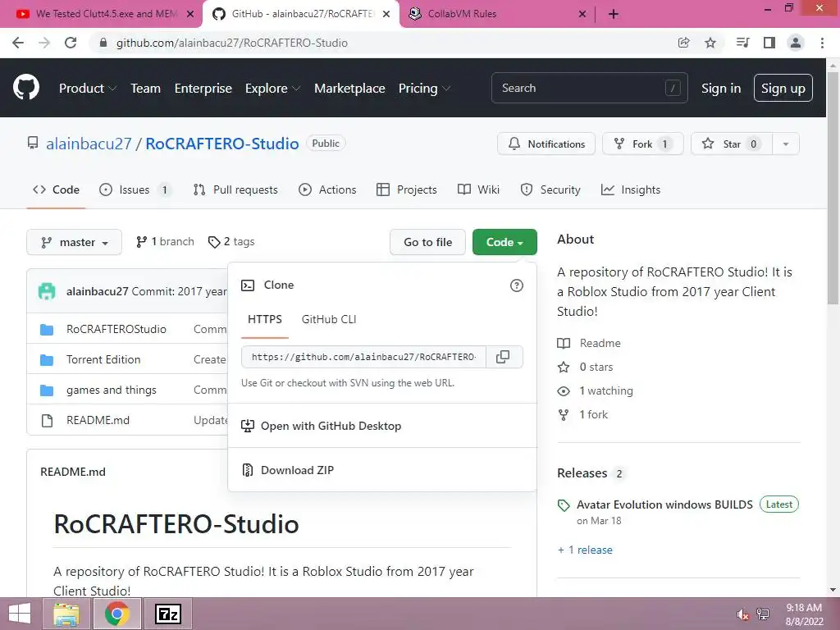View the 1 branch link
This screenshot has width=840, height=630.
165,242
